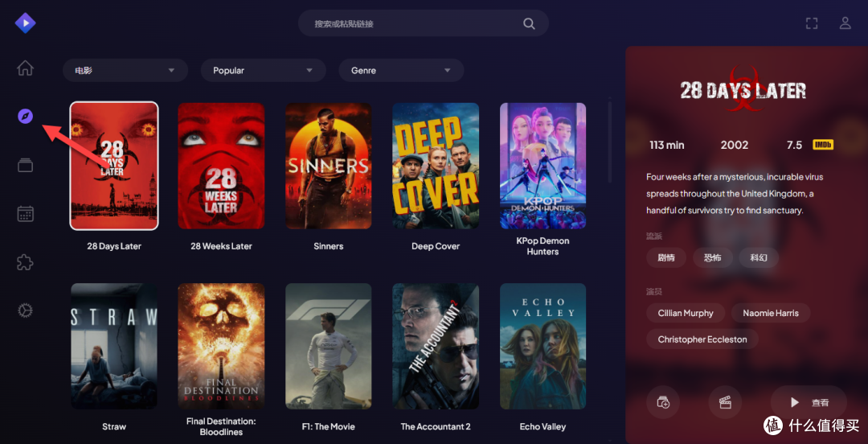This screenshot has height=444, width=868.
Task: Open the Addons puzzle piece icon
Action: [26, 261]
